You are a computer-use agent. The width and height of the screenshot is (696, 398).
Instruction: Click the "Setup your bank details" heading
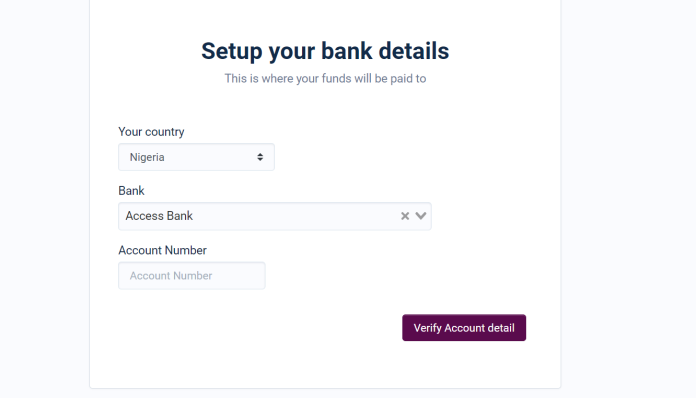pyautogui.click(x=325, y=51)
